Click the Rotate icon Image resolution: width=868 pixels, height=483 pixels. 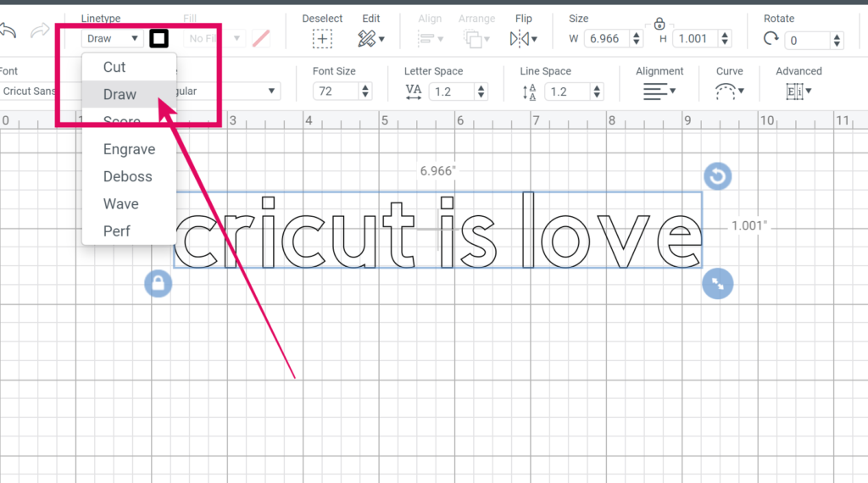[x=771, y=39]
